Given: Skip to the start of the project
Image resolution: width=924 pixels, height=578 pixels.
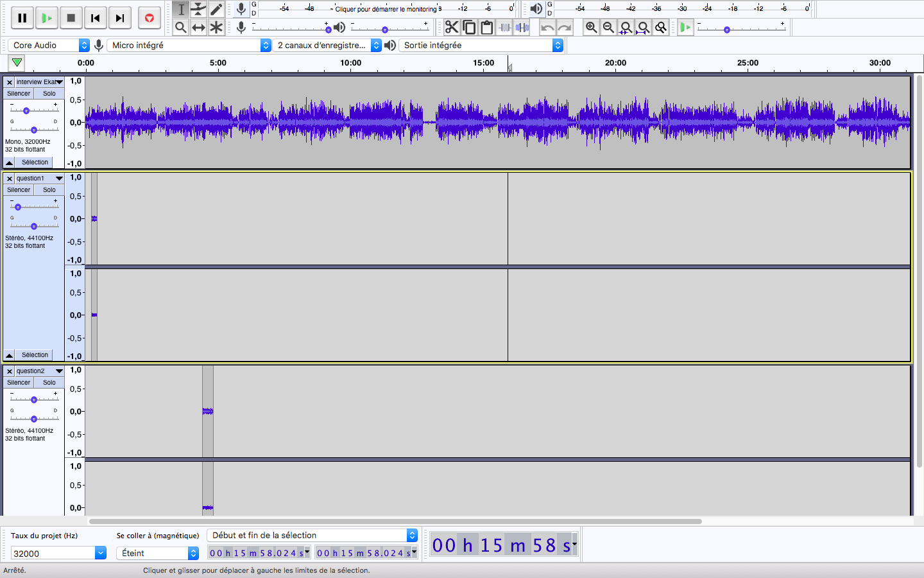Looking at the screenshot, I should [x=96, y=18].
